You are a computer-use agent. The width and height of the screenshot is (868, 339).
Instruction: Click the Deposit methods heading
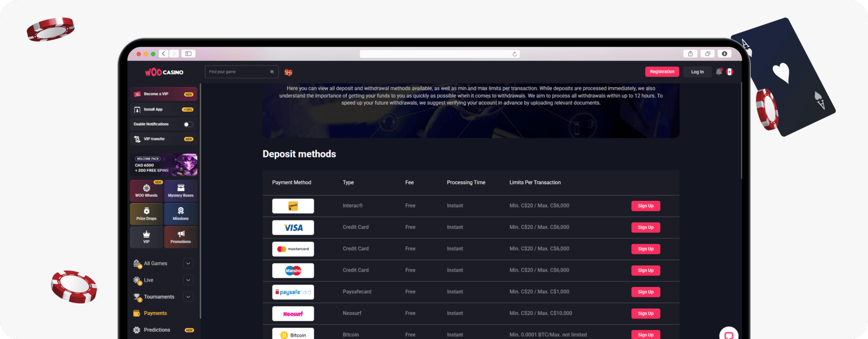click(299, 154)
